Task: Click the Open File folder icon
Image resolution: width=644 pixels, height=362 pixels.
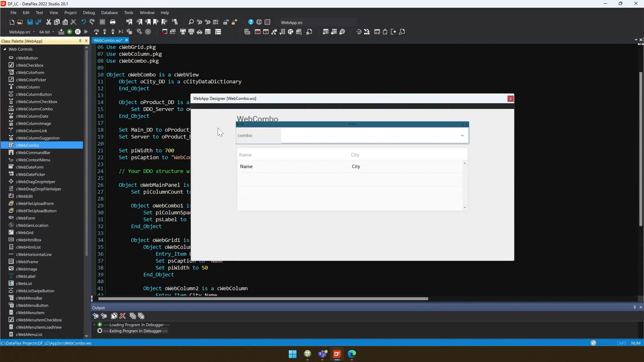Action: [x=20, y=22]
